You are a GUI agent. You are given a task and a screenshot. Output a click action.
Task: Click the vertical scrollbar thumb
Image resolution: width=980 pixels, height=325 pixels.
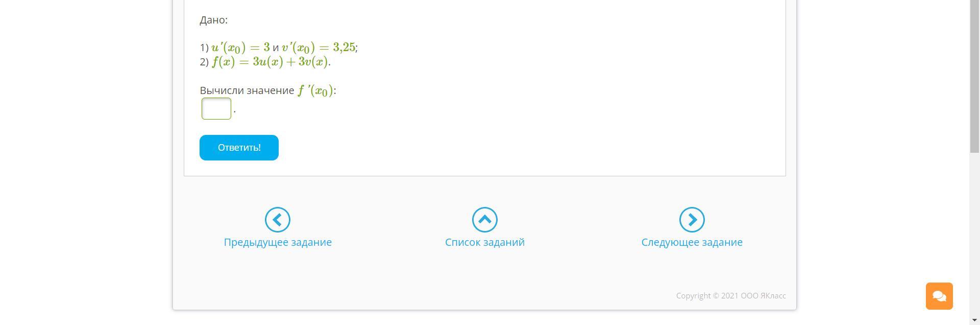(974, 77)
